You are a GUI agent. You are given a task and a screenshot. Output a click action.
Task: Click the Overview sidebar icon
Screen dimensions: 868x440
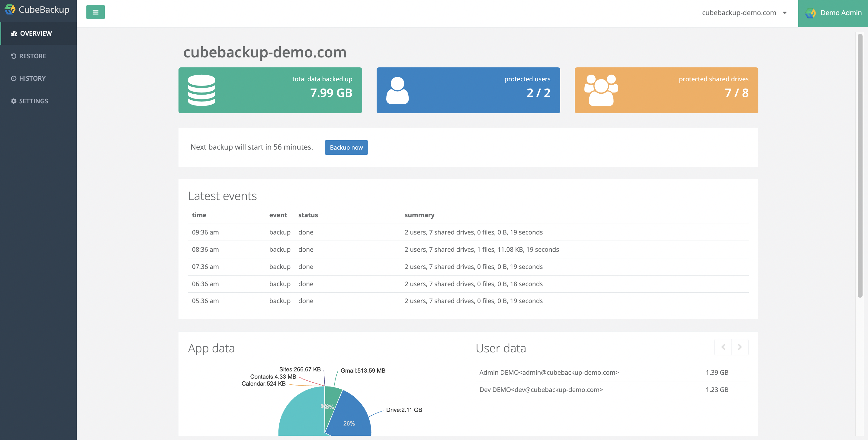coord(14,33)
